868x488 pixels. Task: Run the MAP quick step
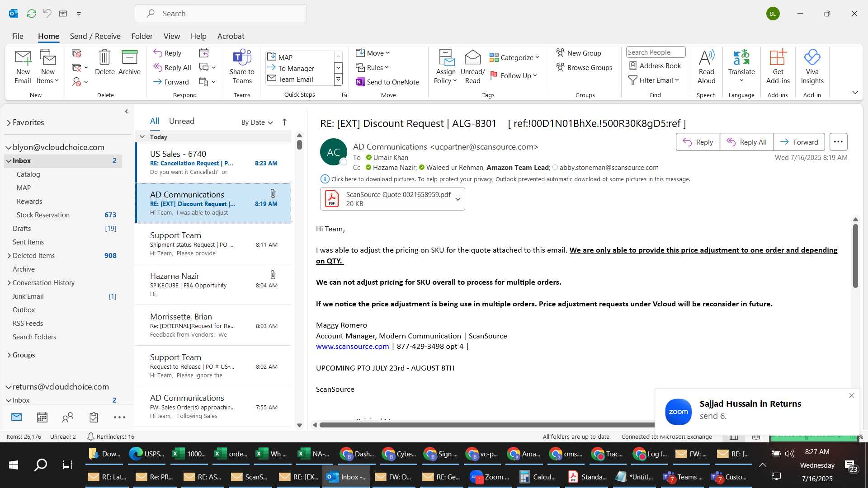coord(300,57)
